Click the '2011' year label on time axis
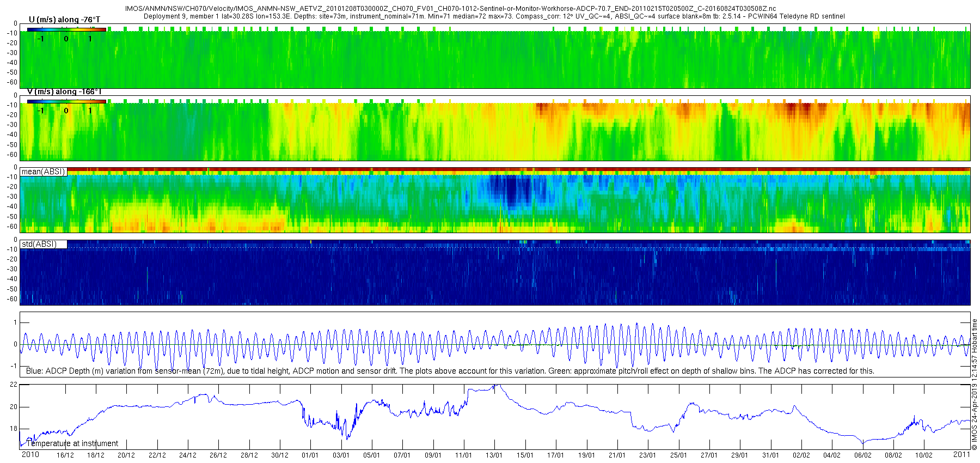Image resolution: width=980 pixels, height=463 pixels. [x=961, y=454]
